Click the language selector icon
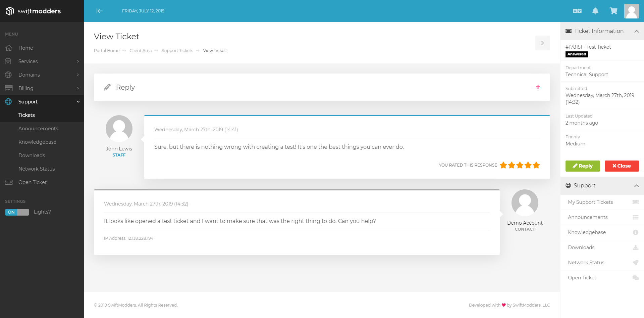Viewport: 644px width, 318px height. 577,11
